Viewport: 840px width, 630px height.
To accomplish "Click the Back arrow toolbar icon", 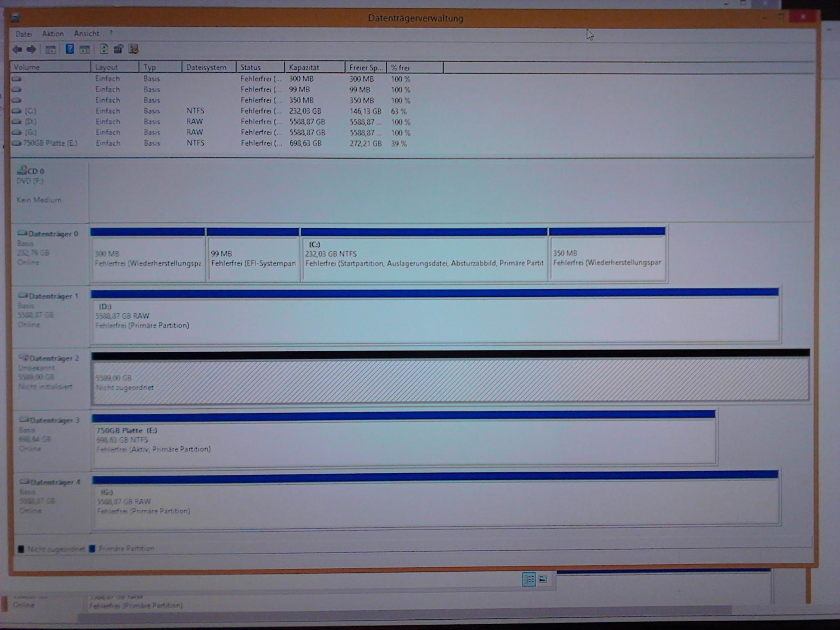I will [x=17, y=50].
